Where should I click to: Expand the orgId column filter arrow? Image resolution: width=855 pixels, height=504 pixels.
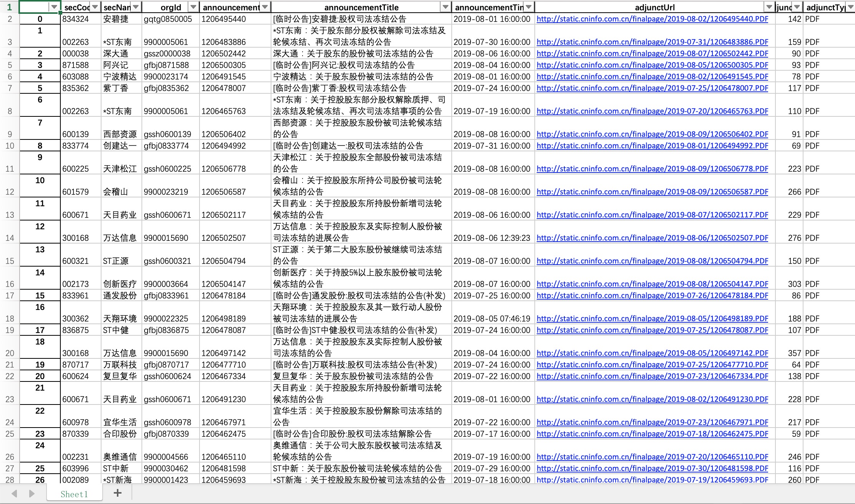tap(193, 7)
